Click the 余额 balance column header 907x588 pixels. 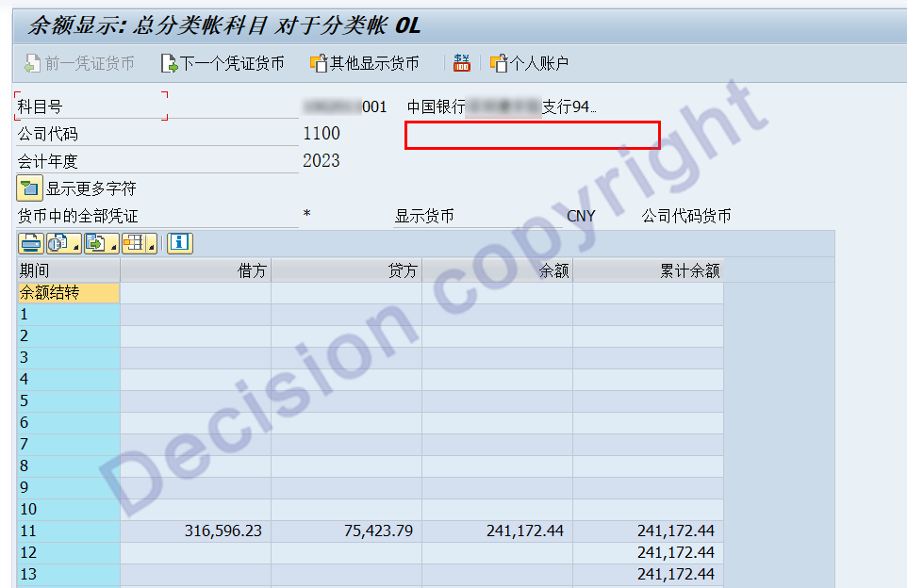pyautogui.click(x=498, y=270)
